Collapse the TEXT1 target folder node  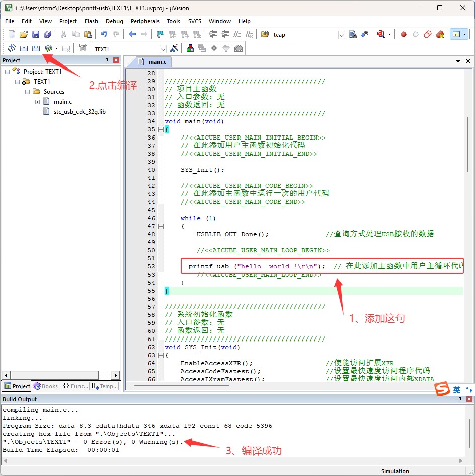(17, 82)
